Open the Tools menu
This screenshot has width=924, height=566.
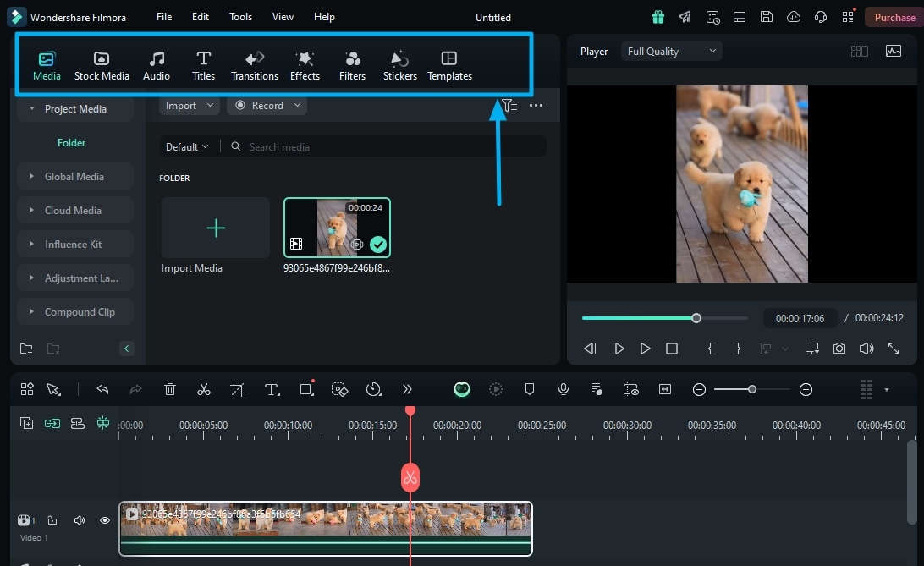click(x=240, y=17)
